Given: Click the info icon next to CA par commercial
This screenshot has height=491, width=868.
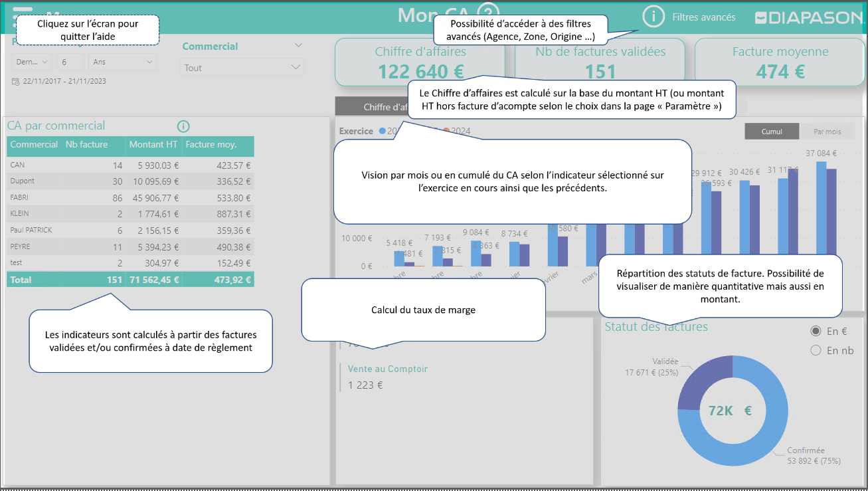Looking at the screenshot, I should tap(184, 126).
